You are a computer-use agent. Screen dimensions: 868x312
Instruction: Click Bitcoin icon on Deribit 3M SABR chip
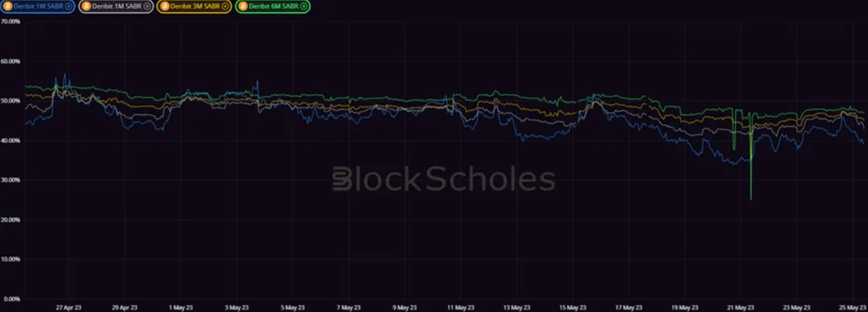tap(164, 6)
